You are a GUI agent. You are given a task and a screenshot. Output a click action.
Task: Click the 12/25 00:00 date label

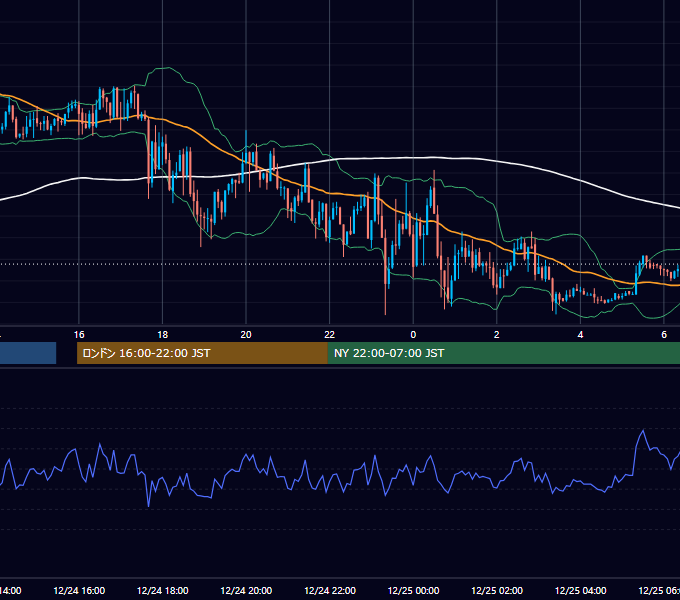(413, 590)
